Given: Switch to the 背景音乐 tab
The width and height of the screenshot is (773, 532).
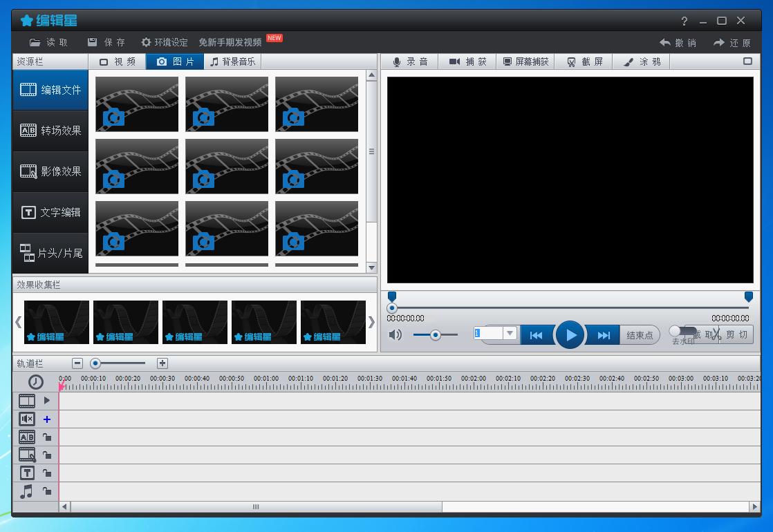Looking at the screenshot, I should (232, 61).
